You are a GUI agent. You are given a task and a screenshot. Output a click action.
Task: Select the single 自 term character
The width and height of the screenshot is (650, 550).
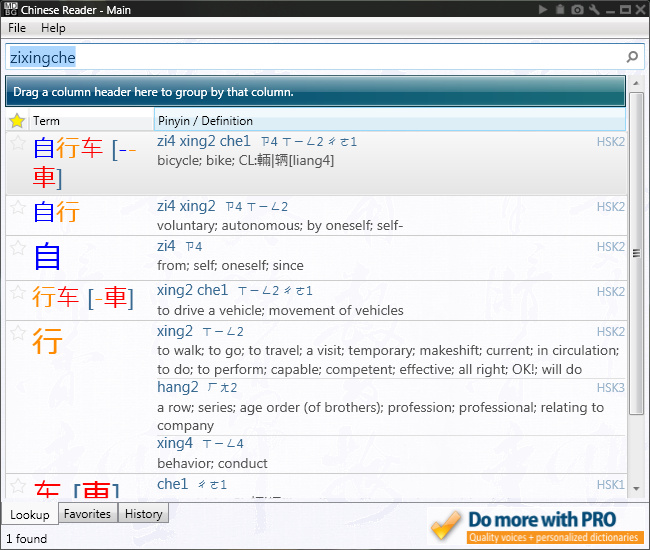pyautogui.click(x=47, y=257)
